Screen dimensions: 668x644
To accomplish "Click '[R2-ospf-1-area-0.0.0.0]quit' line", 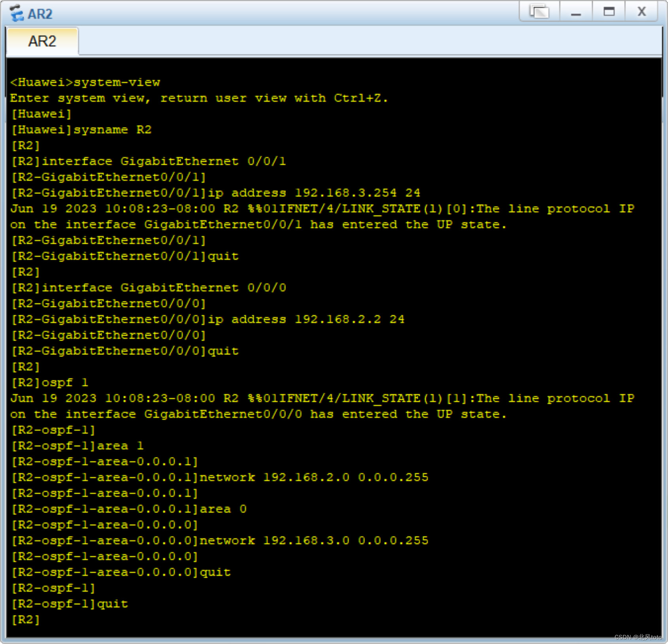I will [121, 572].
